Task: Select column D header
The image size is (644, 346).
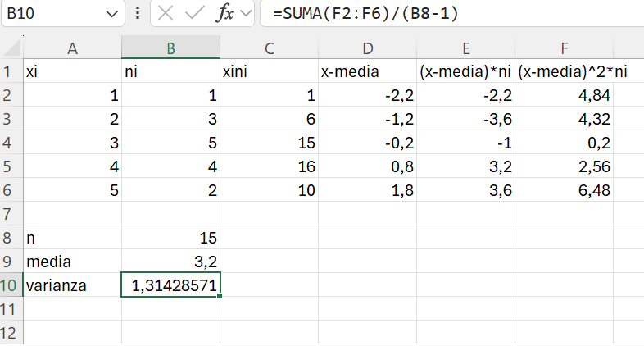Action: (x=367, y=48)
